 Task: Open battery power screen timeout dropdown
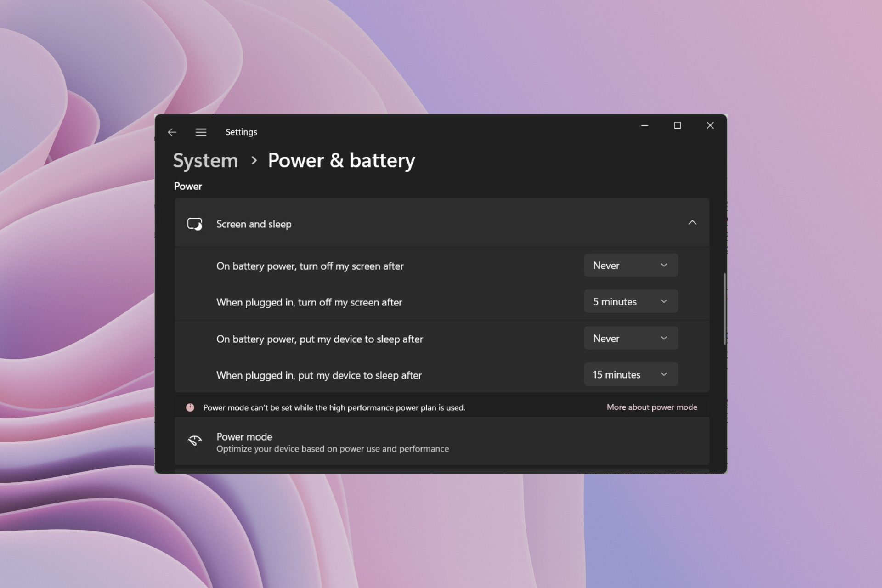(x=629, y=265)
